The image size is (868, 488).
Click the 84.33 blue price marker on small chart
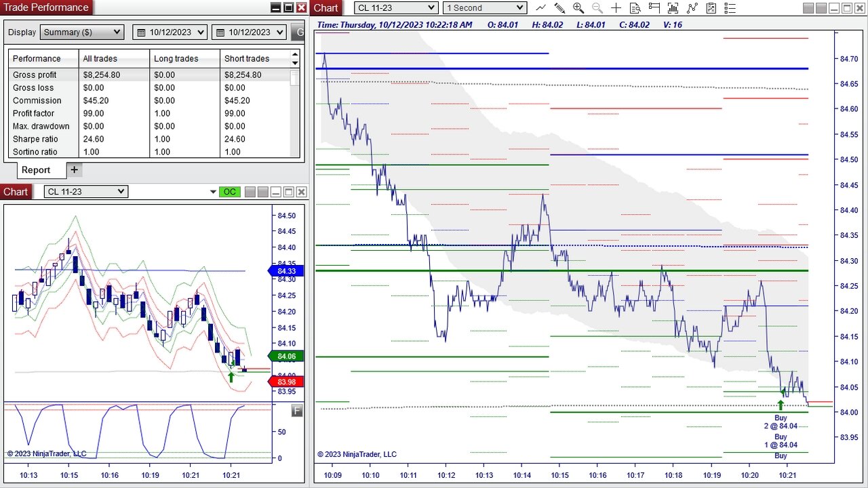point(286,271)
